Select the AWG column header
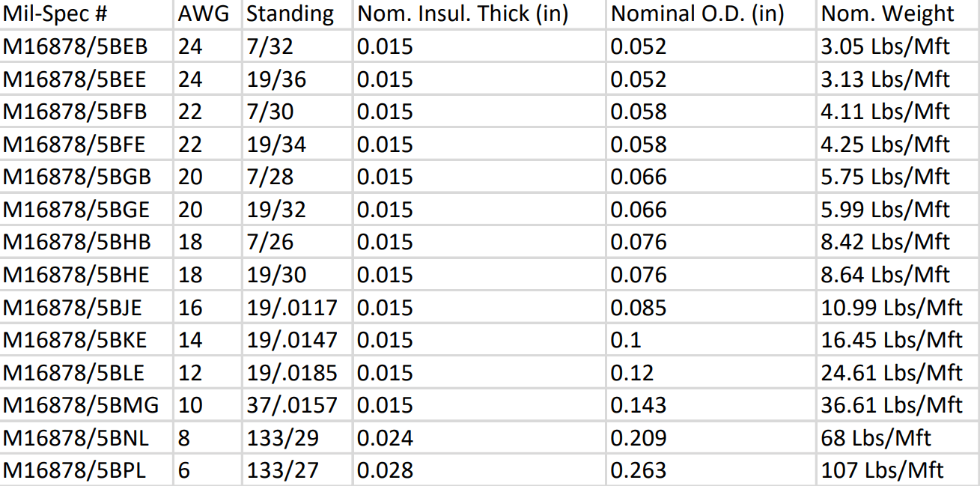The image size is (980, 486). point(208,13)
